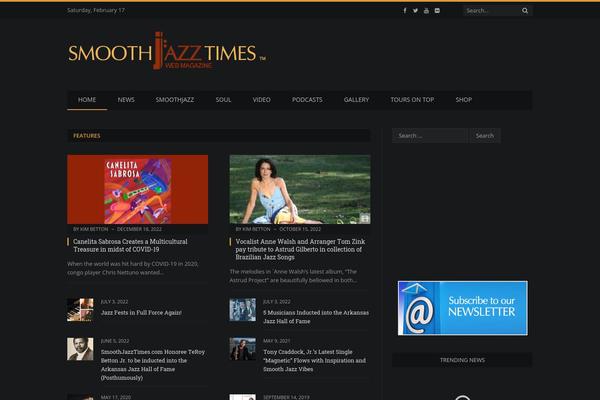Open the Tours On Top menu item
Viewport: 600px width, 400px height.
(x=412, y=100)
